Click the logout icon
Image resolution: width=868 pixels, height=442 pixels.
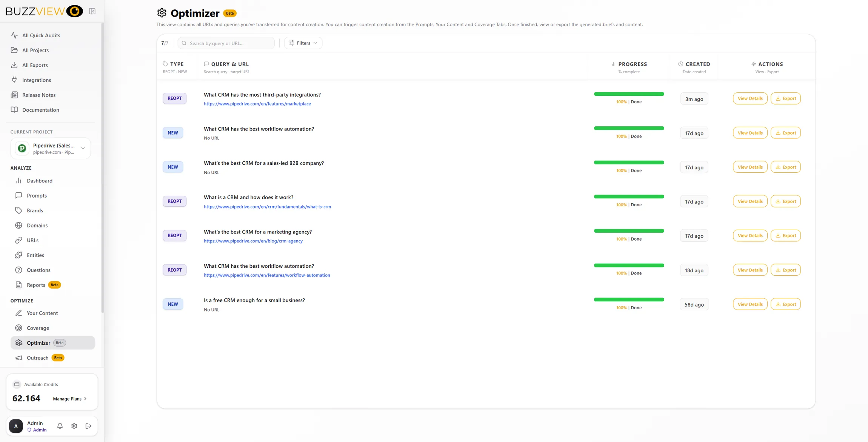(x=88, y=426)
